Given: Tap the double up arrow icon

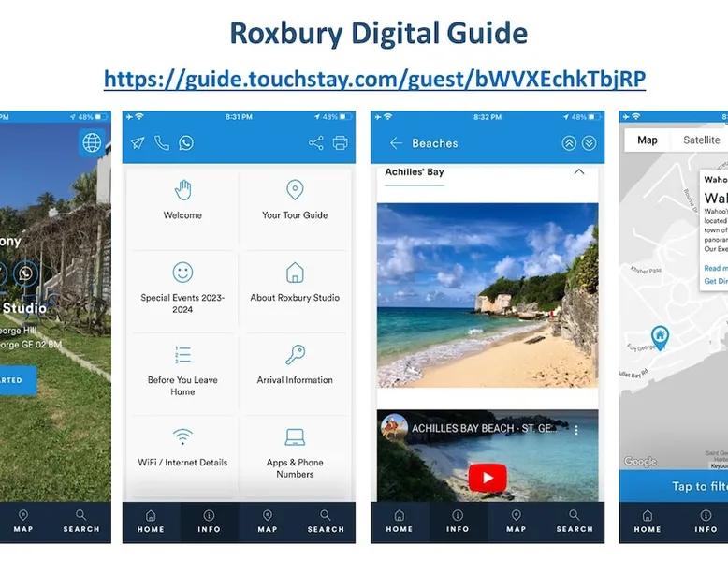Looking at the screenshot, I should pos(569,143).
